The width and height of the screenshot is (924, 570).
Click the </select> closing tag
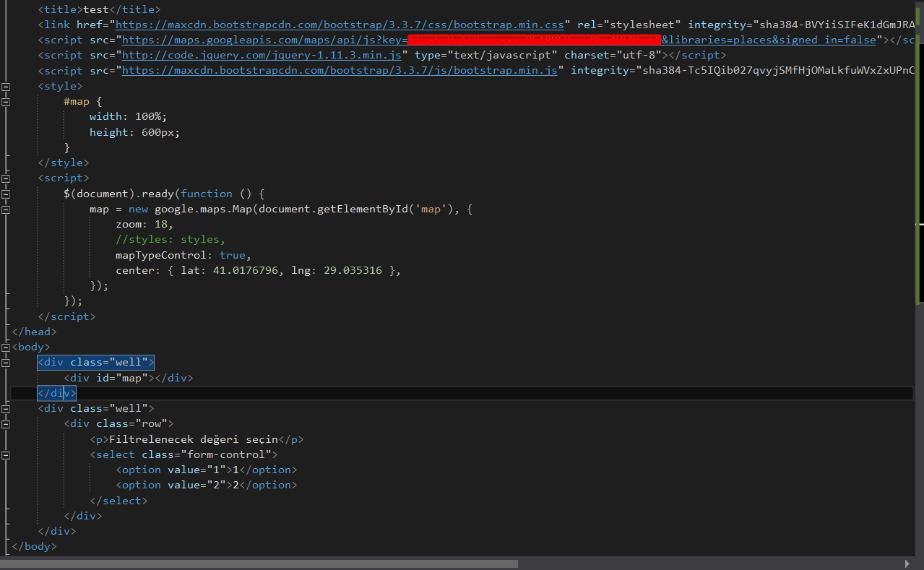tap(118, 501)
